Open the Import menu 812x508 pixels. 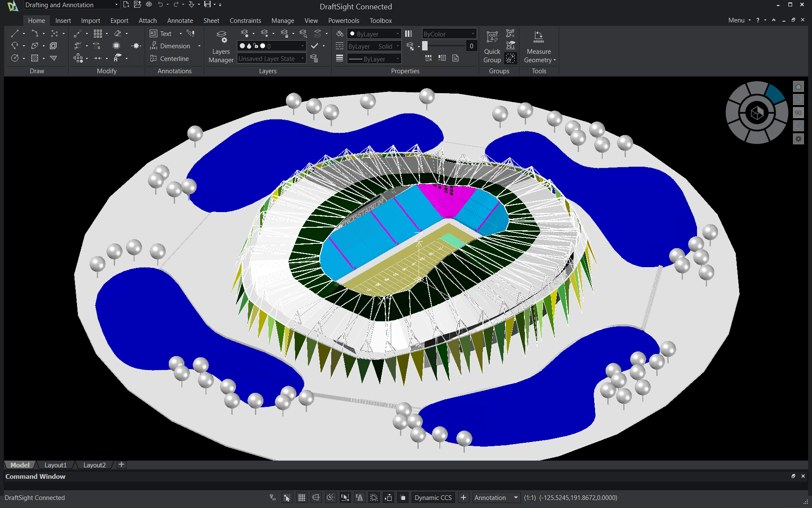tap(89, 19)
